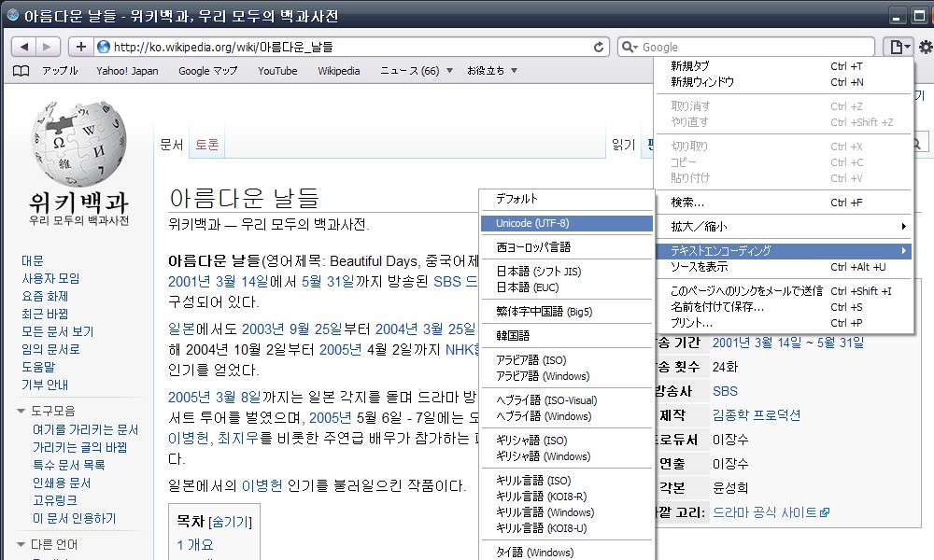934x560 pixels.
Task: Click the Wikipedia globe logo
Action: pyautogui.click(x=78, y=145)
